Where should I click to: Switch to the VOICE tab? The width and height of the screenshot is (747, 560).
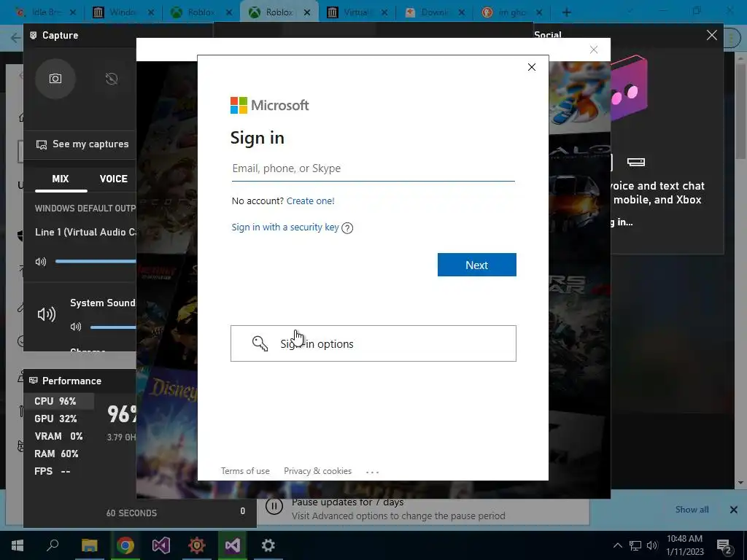[x=113, y=179]
